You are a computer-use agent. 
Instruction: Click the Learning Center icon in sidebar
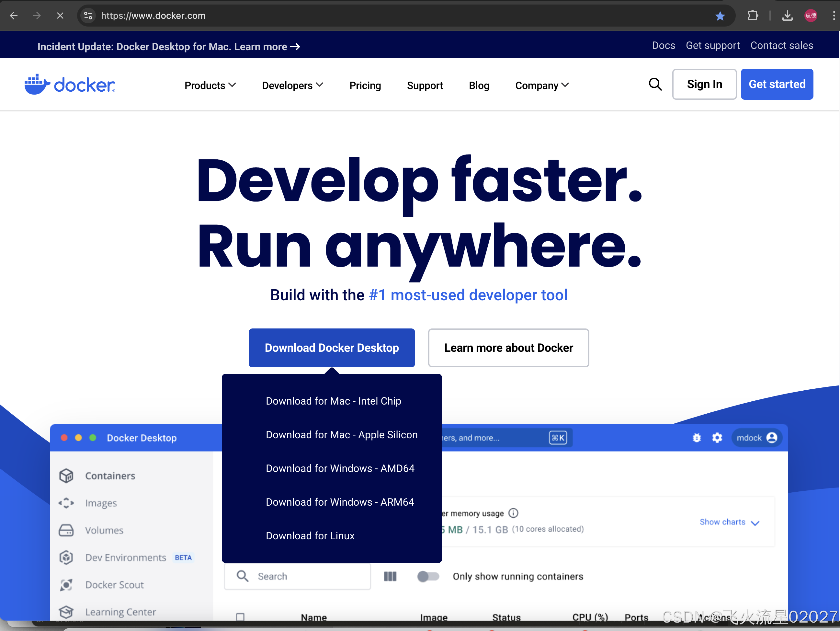coord(66,612)
